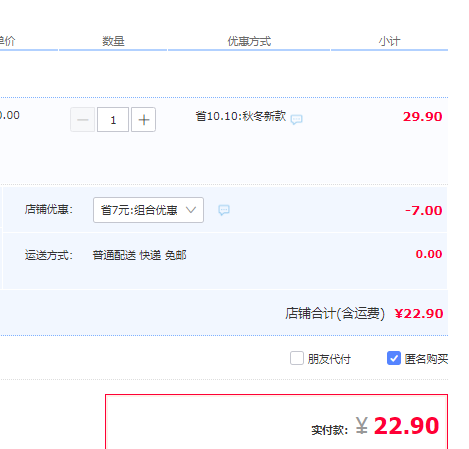
Task: Open comment bubble next to 秋冬新款 discount
Action: click(296, 119)
